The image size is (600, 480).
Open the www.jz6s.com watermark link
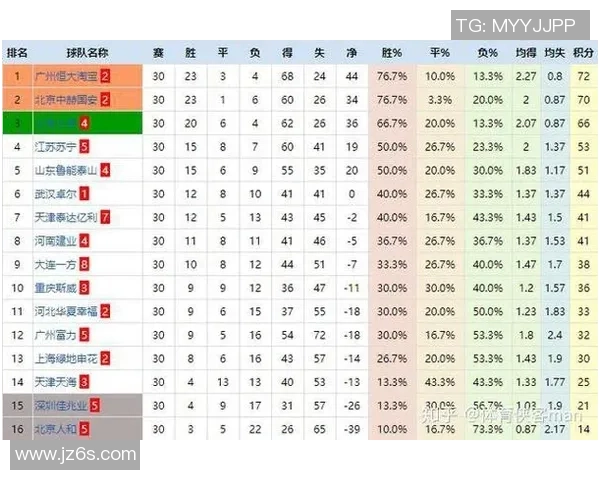(76, 454)
